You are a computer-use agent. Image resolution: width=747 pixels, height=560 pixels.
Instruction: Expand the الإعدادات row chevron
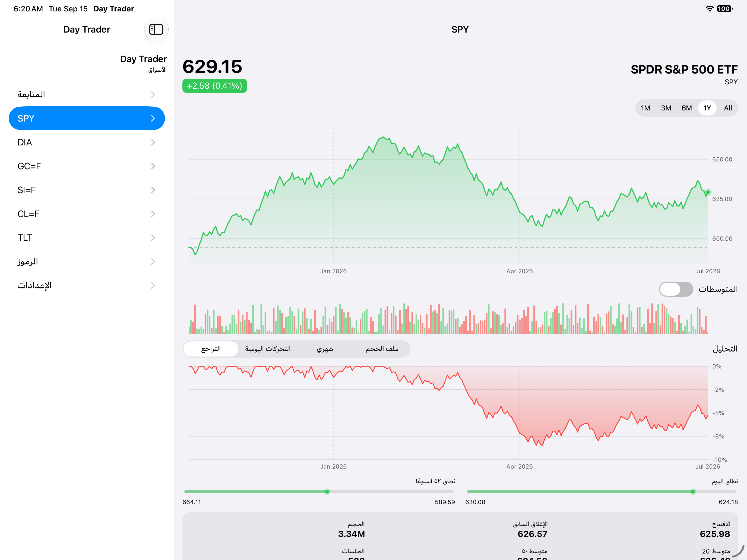[x=153, y=286]
